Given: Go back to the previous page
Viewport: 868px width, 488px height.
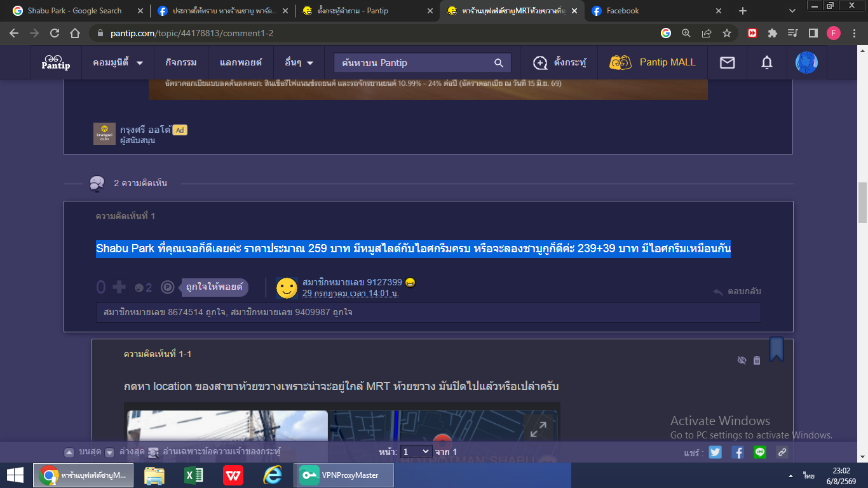Looking at the screenshot, I should [x=14, y=33].
